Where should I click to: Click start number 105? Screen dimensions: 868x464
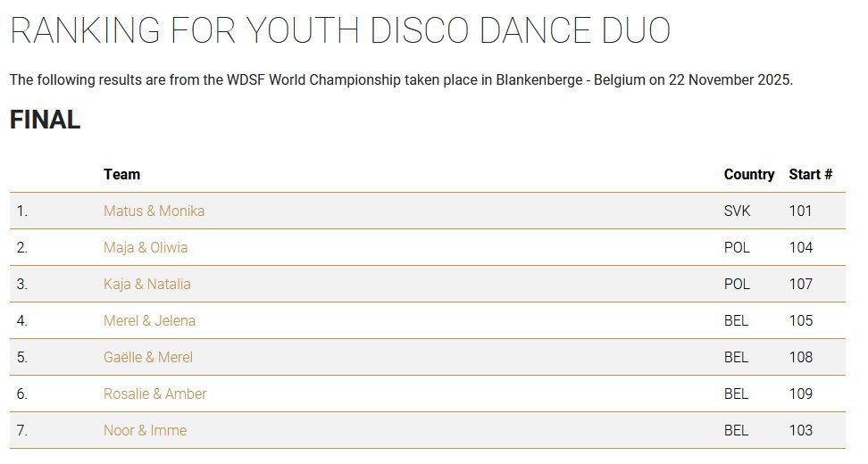coord(800,320)
